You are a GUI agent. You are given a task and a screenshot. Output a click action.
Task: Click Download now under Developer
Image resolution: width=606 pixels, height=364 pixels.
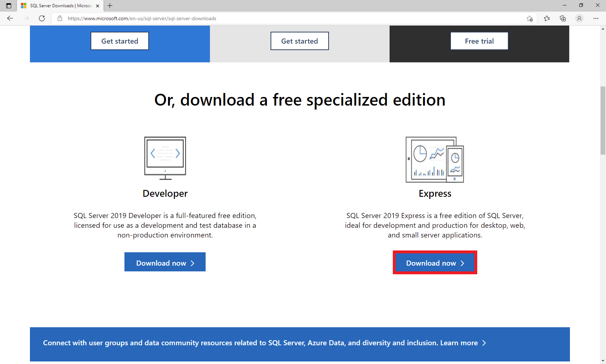(x=165, y=262)
